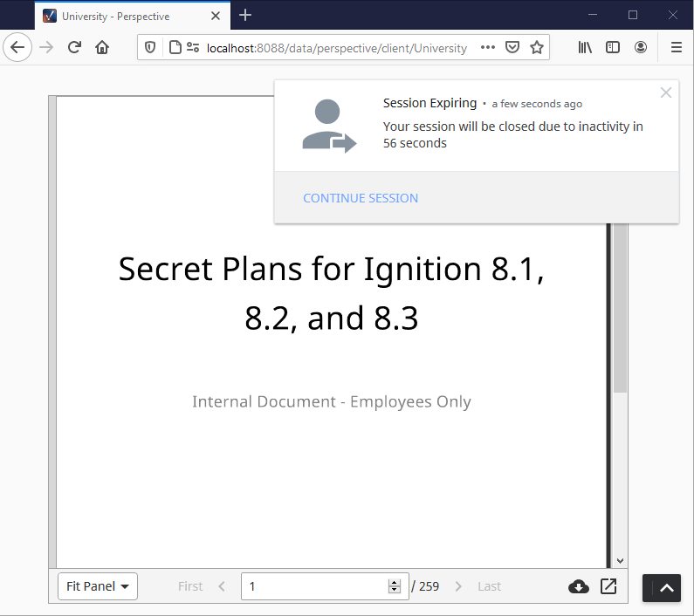Screen dimensions: 694x616
Task: Open the Firefox account icon
Action: 641,47
